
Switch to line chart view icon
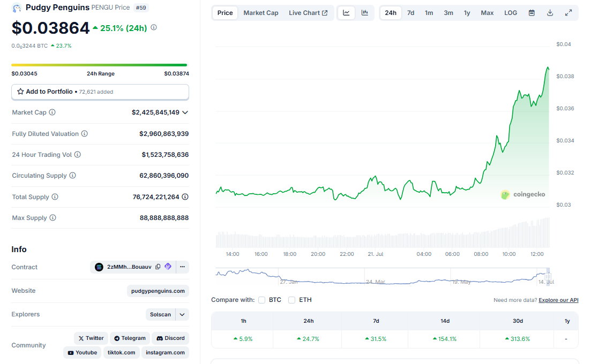(346, 13)
